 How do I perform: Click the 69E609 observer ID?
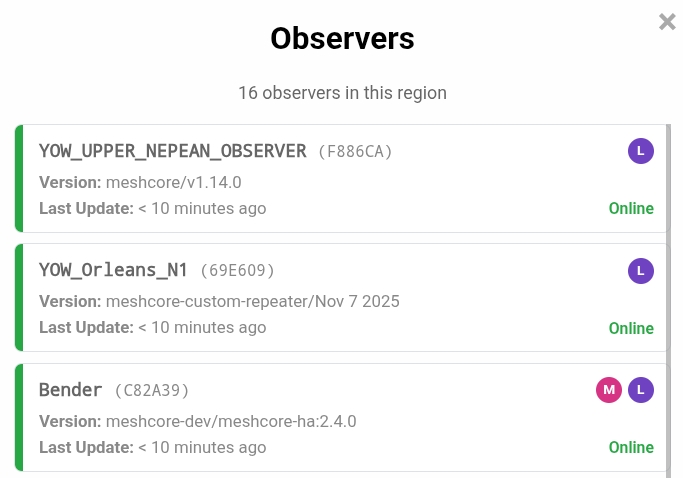[237, 271]
